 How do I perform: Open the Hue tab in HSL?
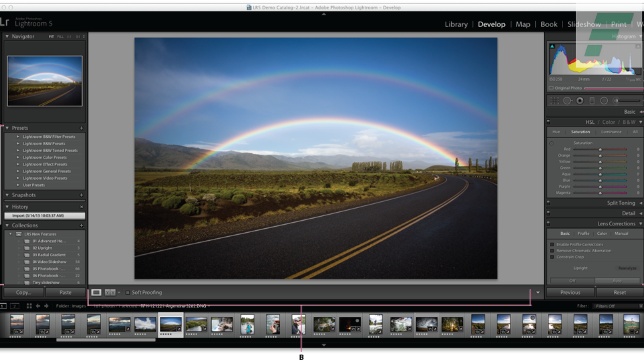click(x=556, y=132)
